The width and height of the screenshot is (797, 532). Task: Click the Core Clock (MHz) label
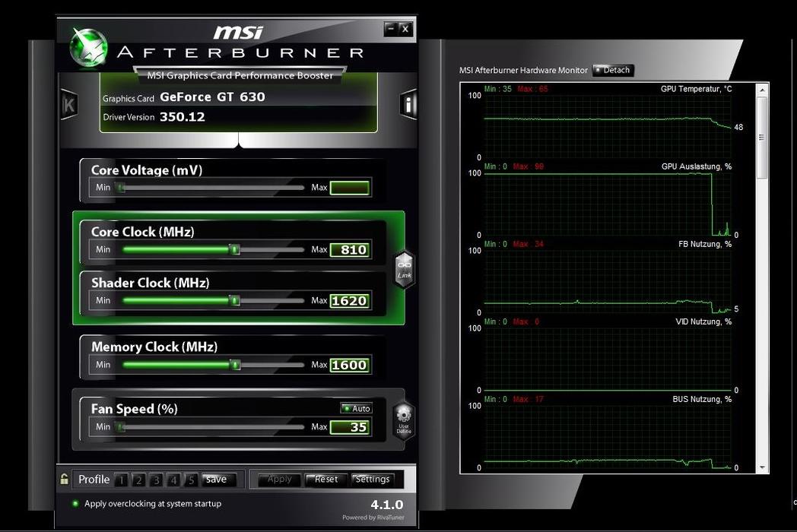[143, 232]
